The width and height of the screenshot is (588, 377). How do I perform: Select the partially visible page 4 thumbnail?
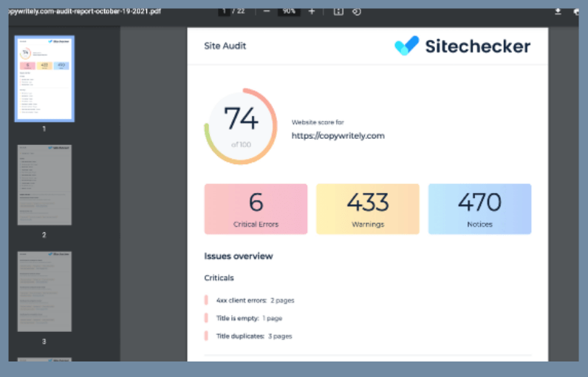tap(44, 359)
